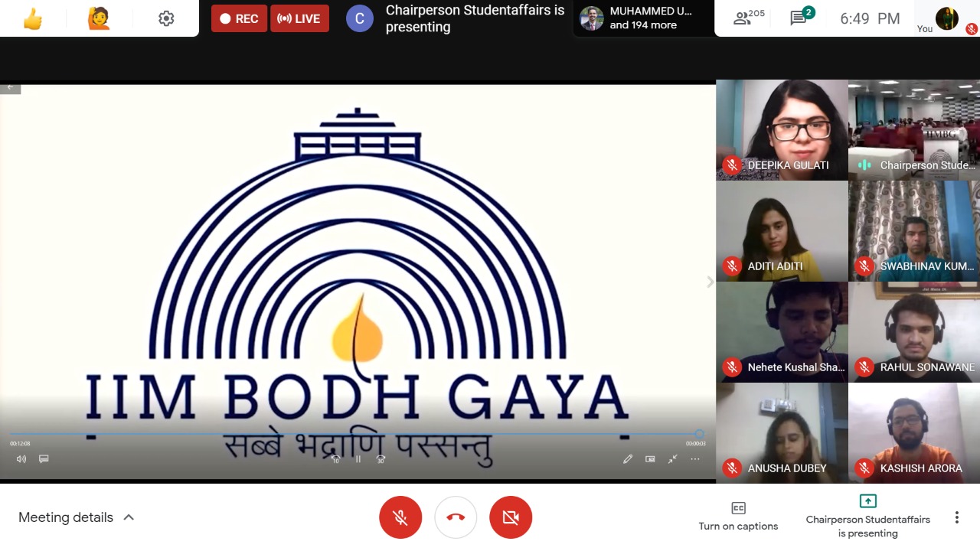
Task: Toggle the microphone mute button
Action: pyautogui.click(x=400, y=517)
